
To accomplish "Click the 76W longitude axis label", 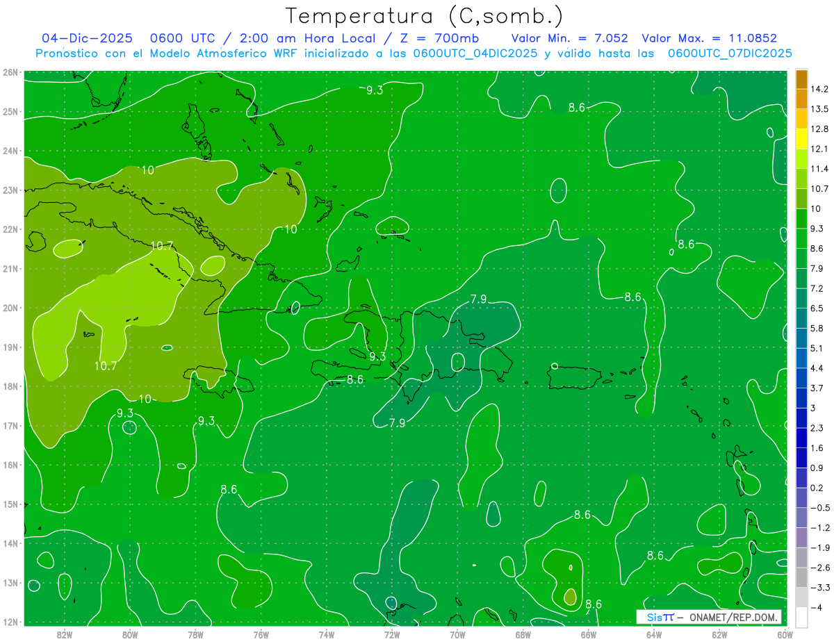I will 261,634.
